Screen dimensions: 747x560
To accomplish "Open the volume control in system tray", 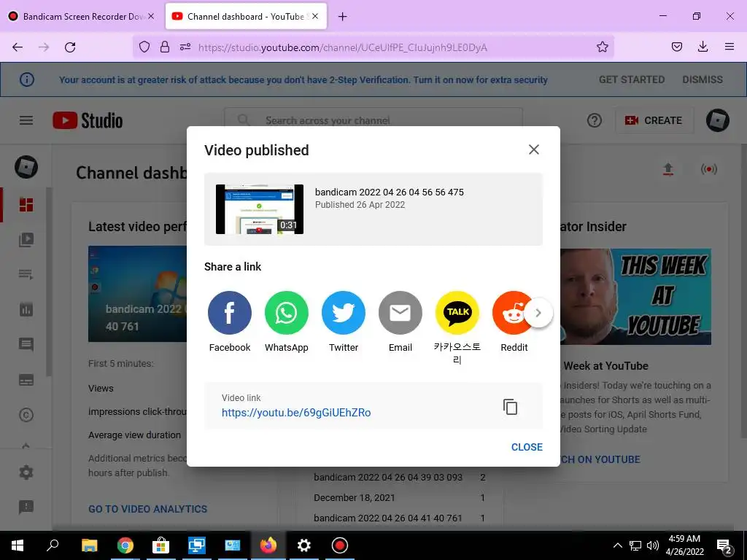I will click(x=653, y=545).
